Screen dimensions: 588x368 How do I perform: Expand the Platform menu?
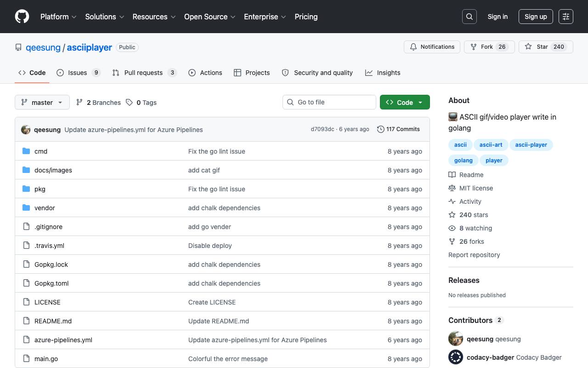pyautogui.click(x=58, y=17)
